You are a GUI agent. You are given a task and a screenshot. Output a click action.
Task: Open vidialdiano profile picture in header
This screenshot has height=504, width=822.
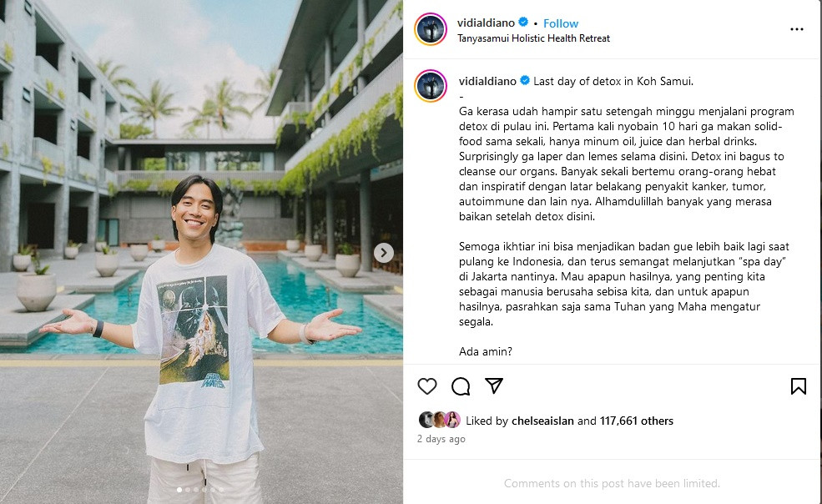[x=431, y=29]
